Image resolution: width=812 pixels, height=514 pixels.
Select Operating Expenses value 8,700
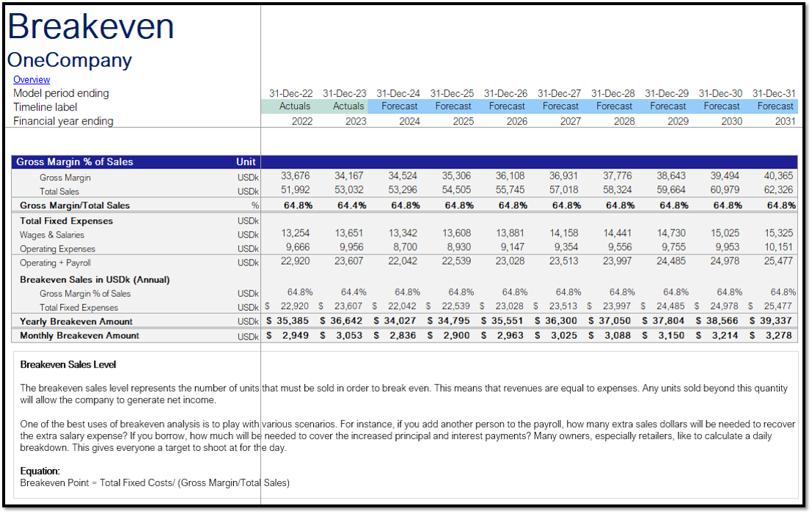click(406, 247)
